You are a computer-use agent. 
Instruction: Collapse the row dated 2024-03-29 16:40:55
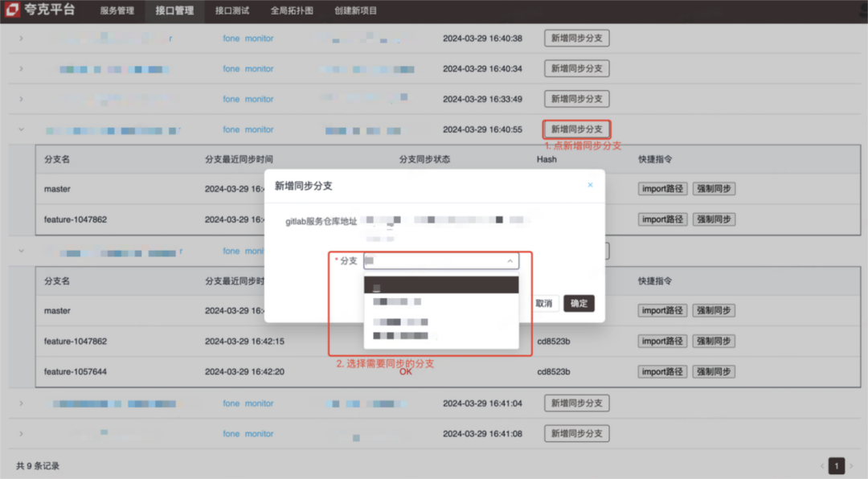tap(21, 129)
